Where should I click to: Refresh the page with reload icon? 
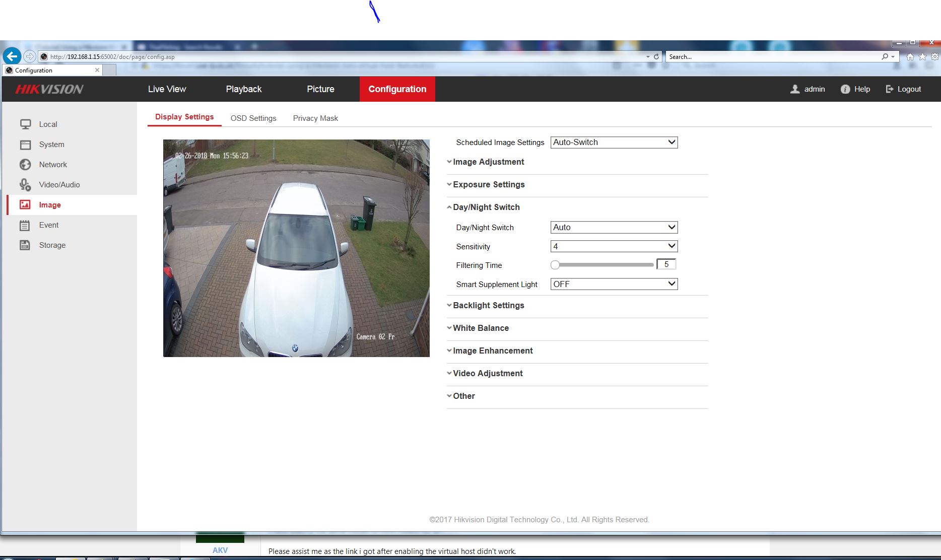click(656, 57)
